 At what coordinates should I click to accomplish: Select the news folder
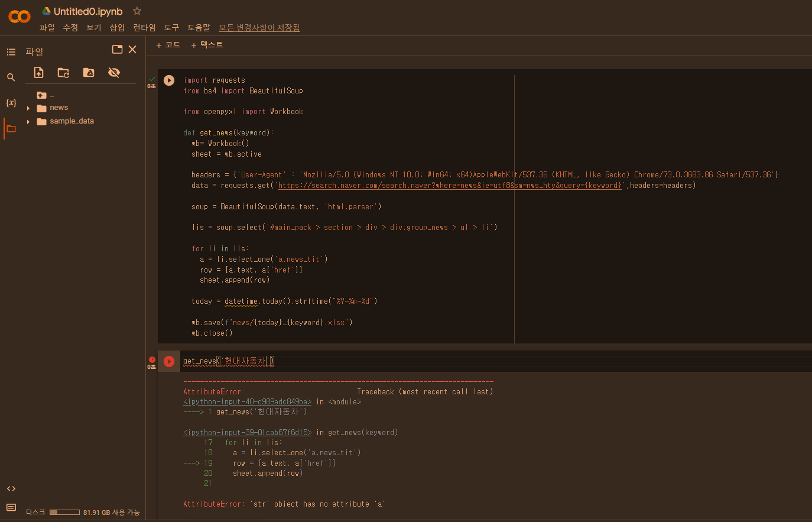59,108
